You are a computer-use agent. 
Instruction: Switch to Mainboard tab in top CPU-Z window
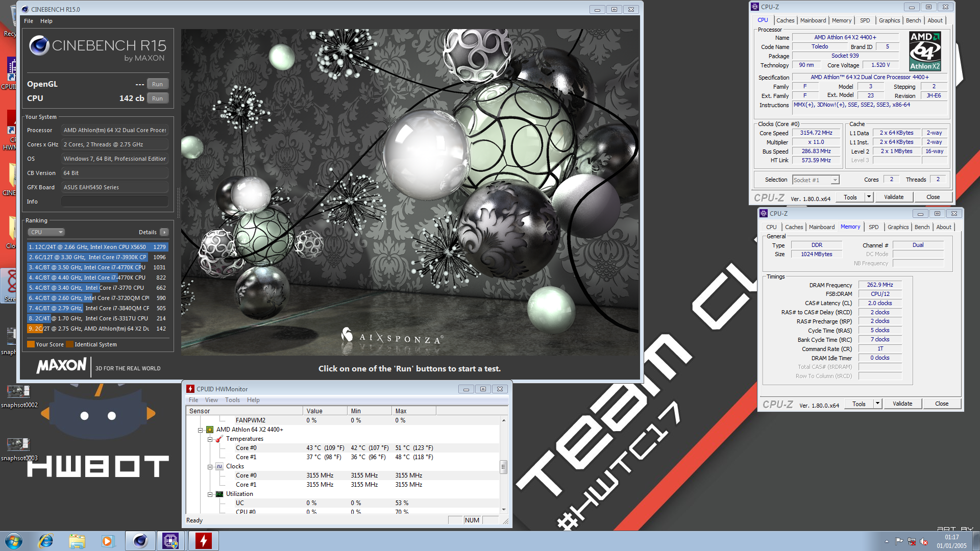(x=813, y=20)
